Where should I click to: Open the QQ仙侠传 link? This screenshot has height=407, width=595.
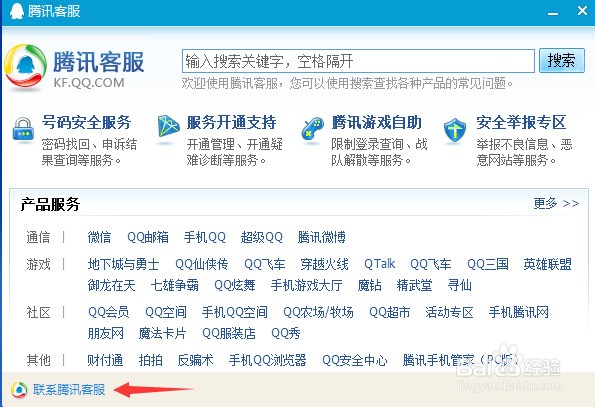point(202,264)
